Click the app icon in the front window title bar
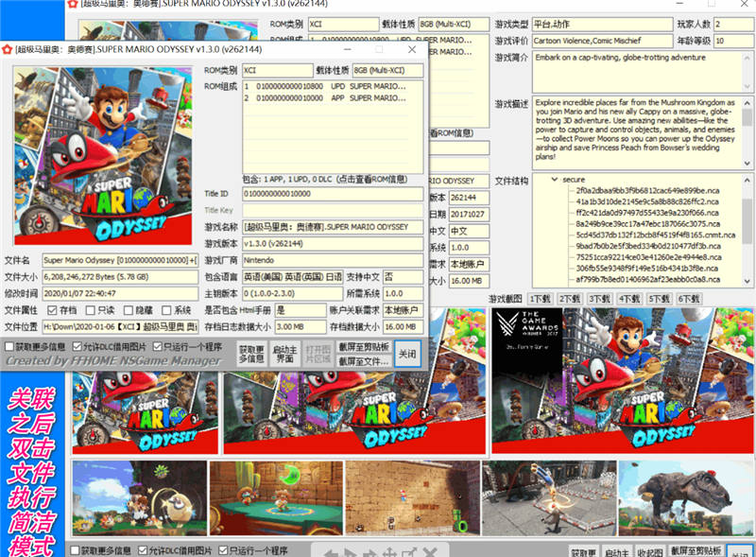This screenshot has height=557, width=756. (7, 49)
